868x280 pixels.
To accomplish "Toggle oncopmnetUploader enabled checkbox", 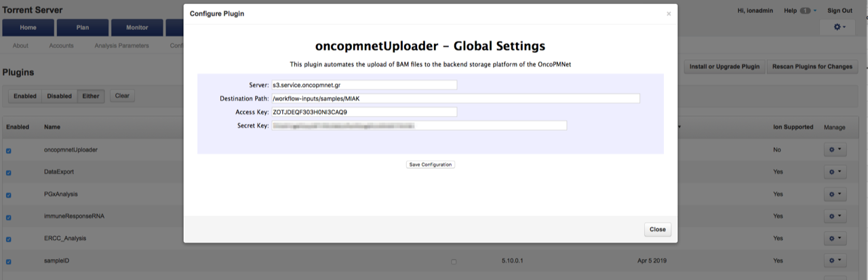I will click(x=9, y=151).
